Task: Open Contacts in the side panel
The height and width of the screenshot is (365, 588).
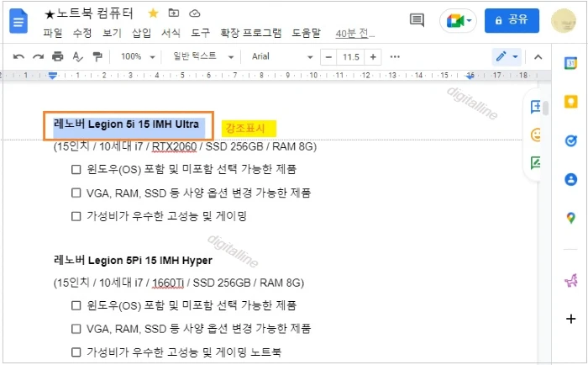Action: [x=570, y=179]
